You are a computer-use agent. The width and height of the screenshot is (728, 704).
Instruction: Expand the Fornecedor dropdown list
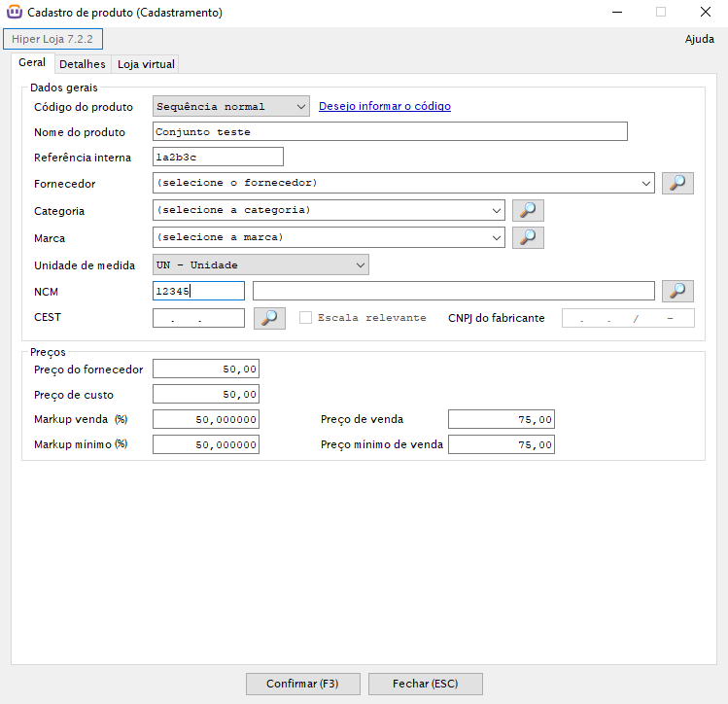click(x=645, y=183)
